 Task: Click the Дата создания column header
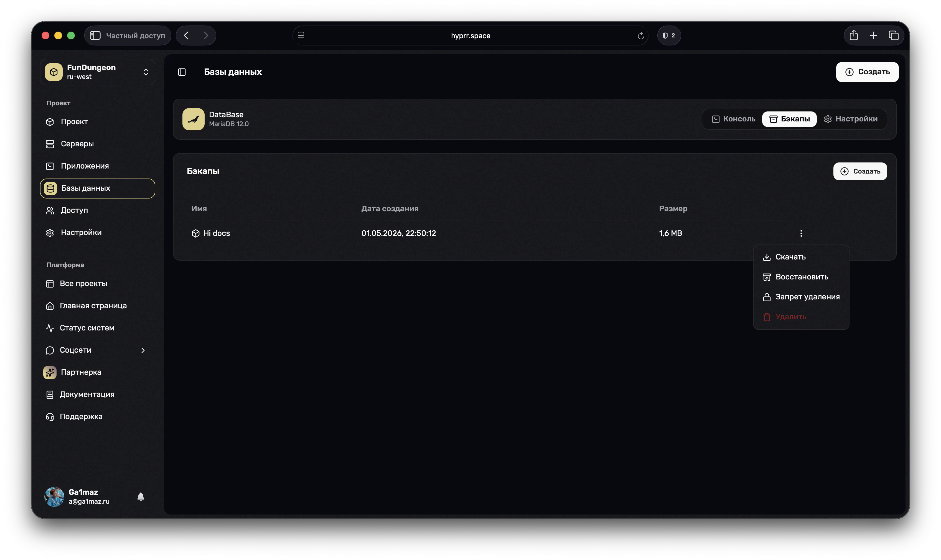pos(390,209)
